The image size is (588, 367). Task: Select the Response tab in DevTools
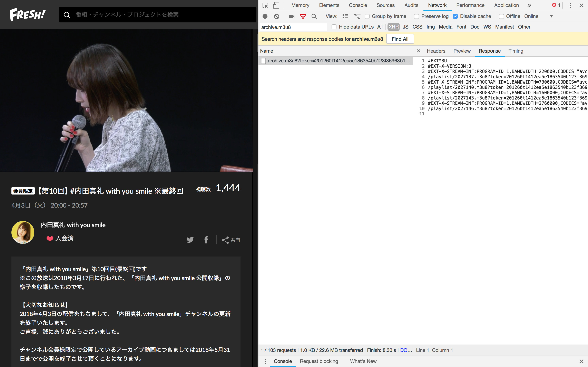pos(489,51)
